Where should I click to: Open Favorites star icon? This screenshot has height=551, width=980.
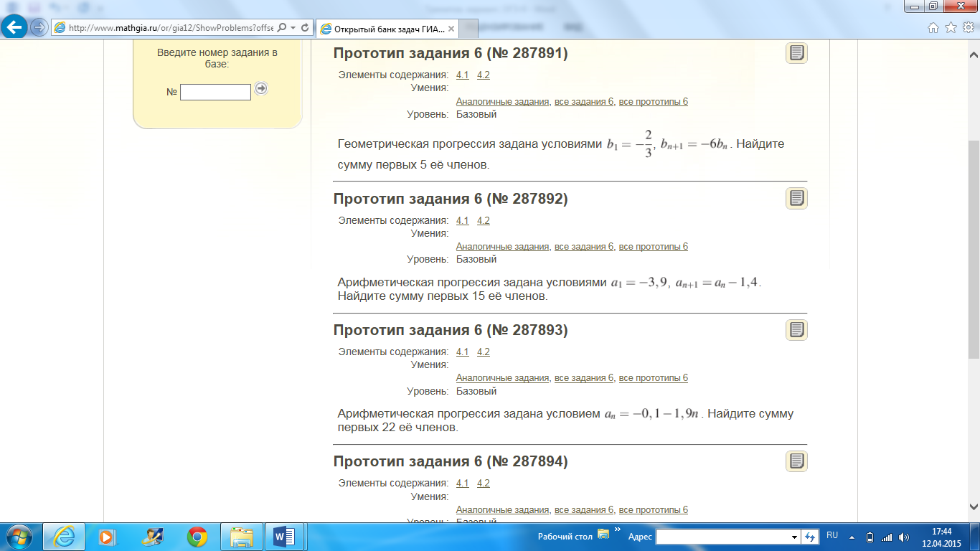(951, 27)
